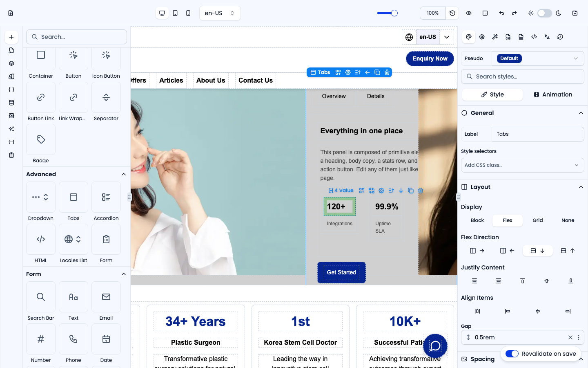Screen dimensions: 588x368
Task: Click the Get Started button
Action: pos(341,272)
